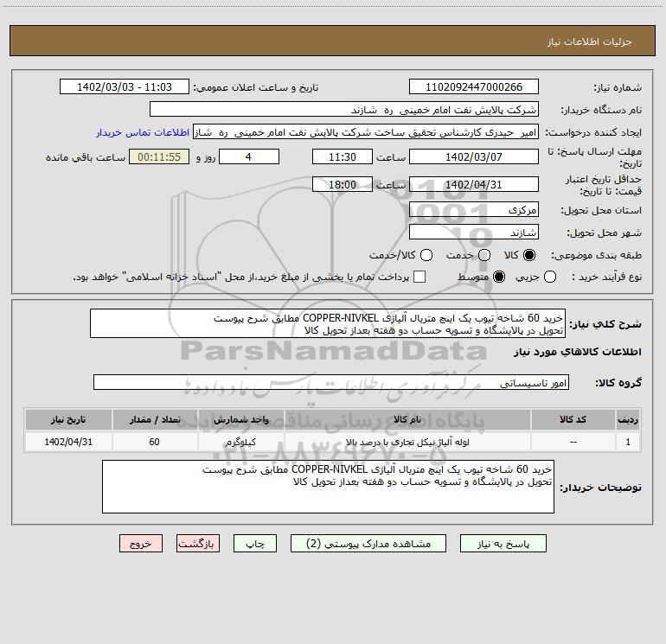Click the announcement date field 1402/03/03 - 11:03
Viewport: 666px width, 644px height.
click(x=124, y=87)
